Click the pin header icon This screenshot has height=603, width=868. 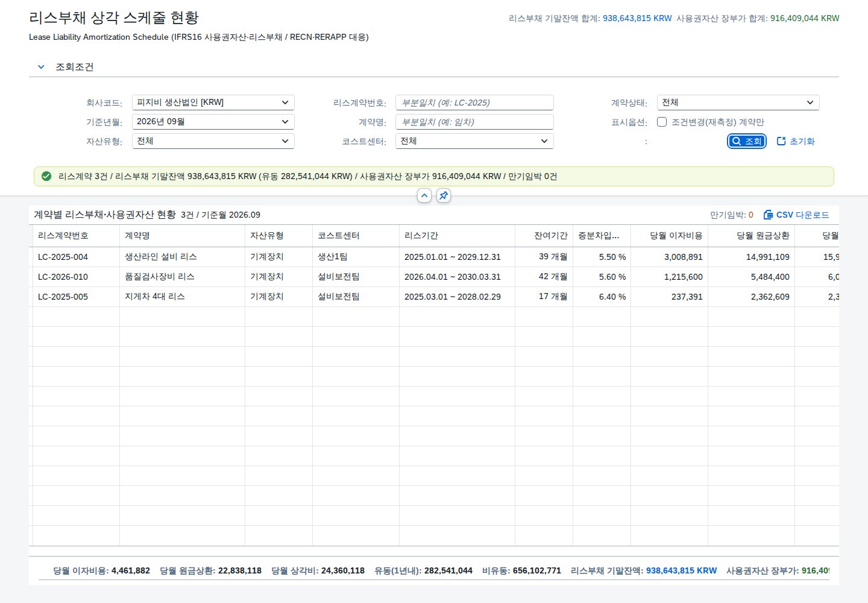tap(444, 195)
